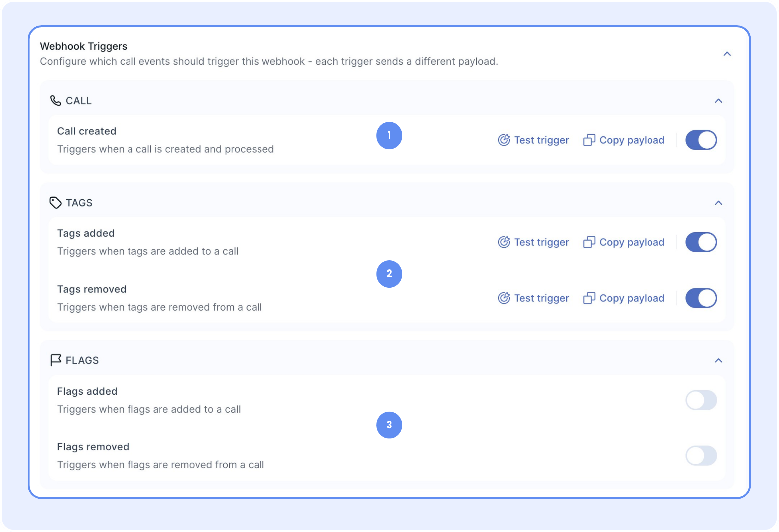Click Copy payload text for Tags added

(x=632, y=242)
